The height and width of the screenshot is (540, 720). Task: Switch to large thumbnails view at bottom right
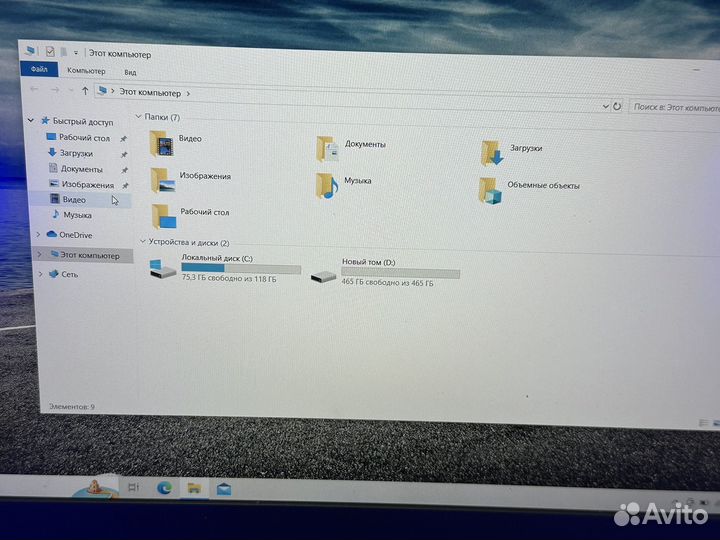tap(716, 423)
